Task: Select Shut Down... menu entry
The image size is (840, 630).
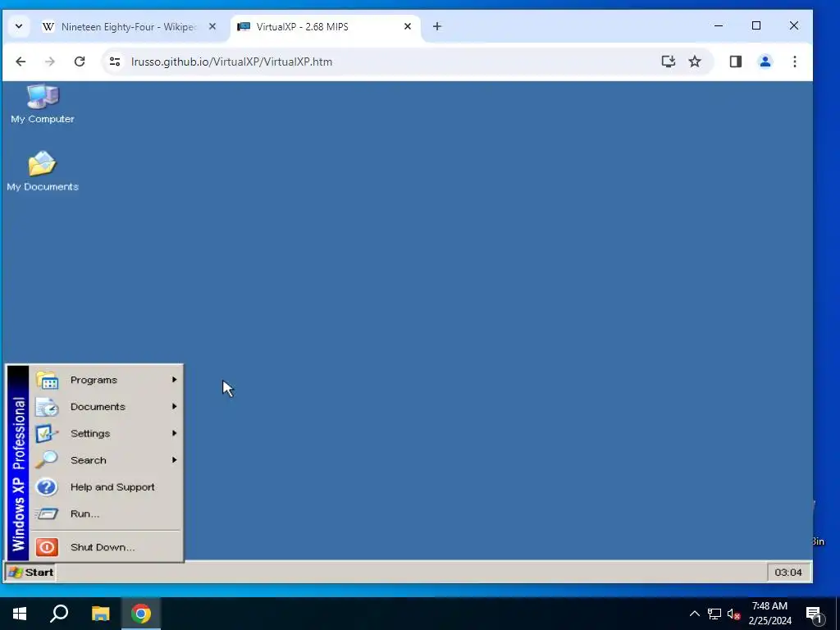Action: coord(106,547)
